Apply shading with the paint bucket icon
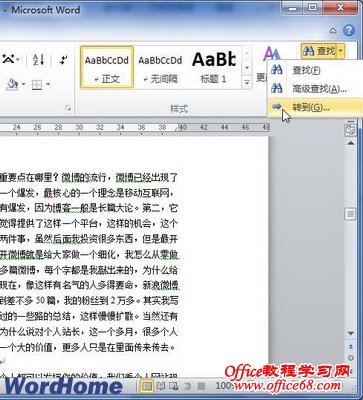Viewport: 363px width, 400px height. coord(12,84)
